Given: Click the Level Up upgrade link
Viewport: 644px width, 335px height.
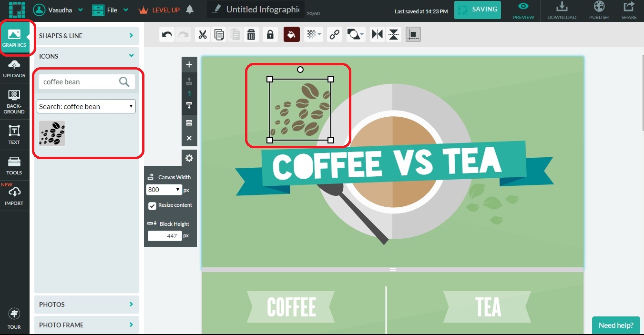Looking at the screenshot, I should (x=159, y=10).
